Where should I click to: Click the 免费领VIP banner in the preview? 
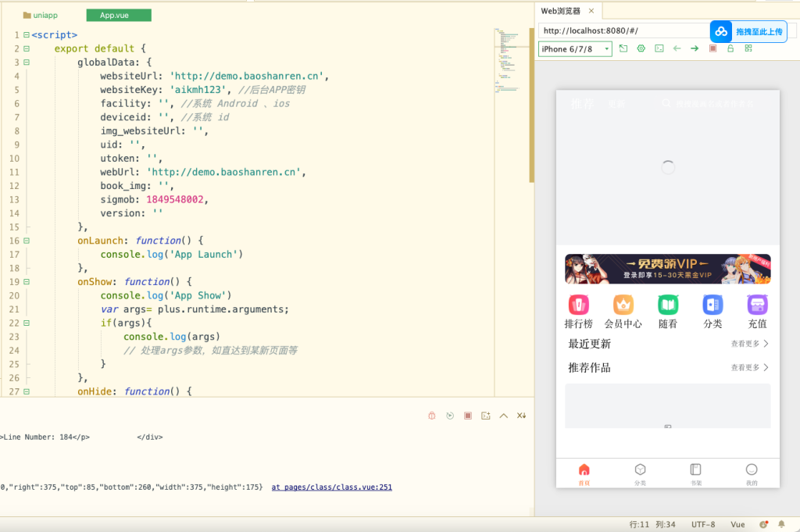pyautogui.click(x=668, y=269)
